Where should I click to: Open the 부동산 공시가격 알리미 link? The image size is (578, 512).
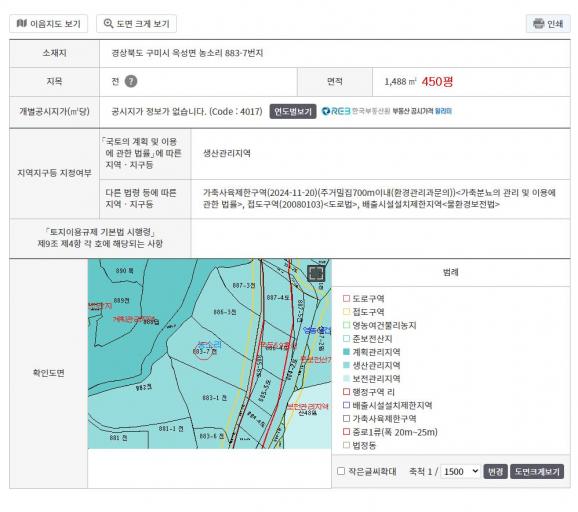(x=422, y=111)
